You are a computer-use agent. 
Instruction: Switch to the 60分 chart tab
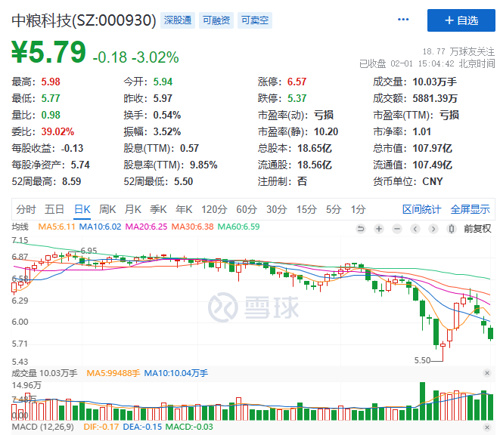[246, 209]
